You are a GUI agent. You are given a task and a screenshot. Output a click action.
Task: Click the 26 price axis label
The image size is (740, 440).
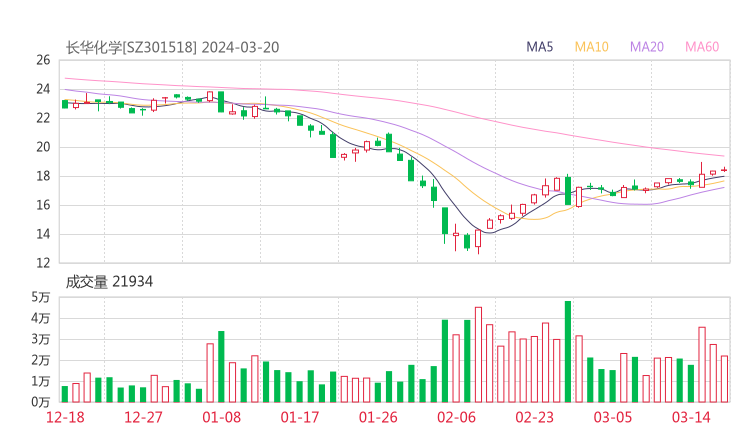click(43, 60)
